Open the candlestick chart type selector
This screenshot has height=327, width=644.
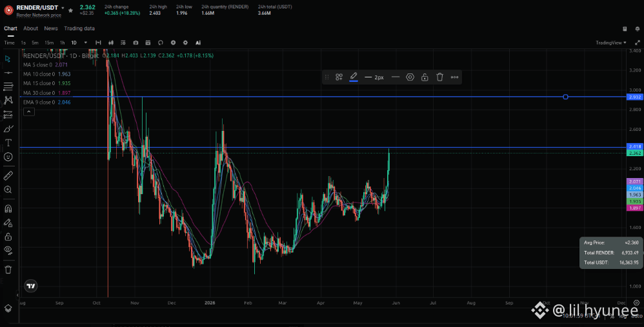[x=110, y=43]
